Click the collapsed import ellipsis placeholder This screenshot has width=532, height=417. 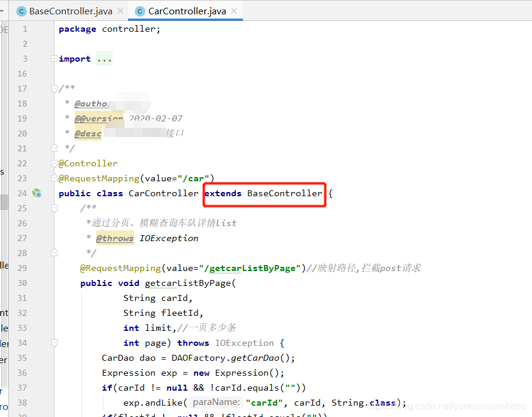104,59
